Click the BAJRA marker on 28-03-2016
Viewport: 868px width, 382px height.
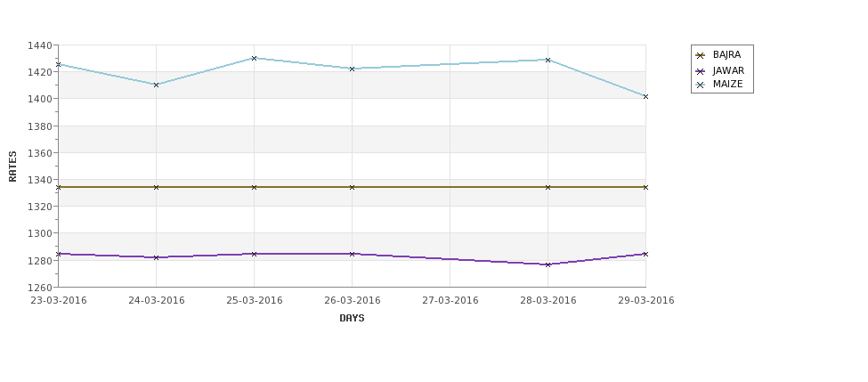pyautogui.click(x=548, y=187)
